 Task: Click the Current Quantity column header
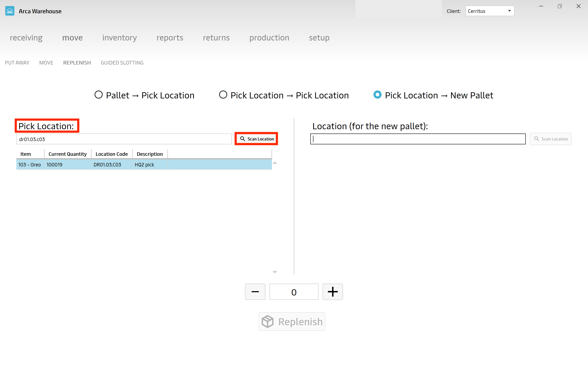coord(68,154)
